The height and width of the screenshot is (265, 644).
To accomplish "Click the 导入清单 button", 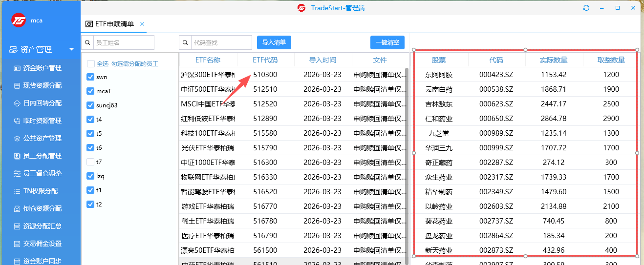I will coord(274,42).
